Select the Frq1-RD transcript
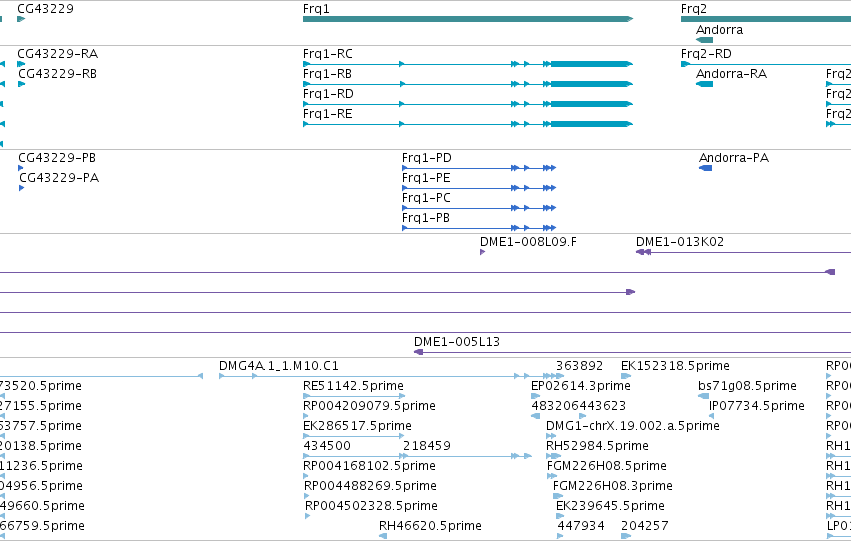 [468, 104]
